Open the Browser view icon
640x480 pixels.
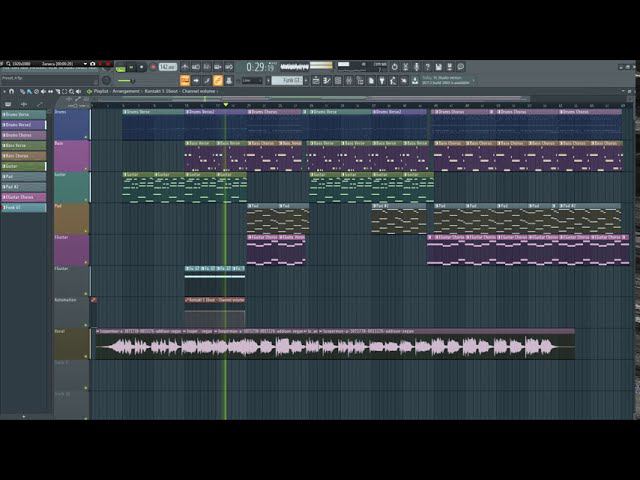pos(360,80)
